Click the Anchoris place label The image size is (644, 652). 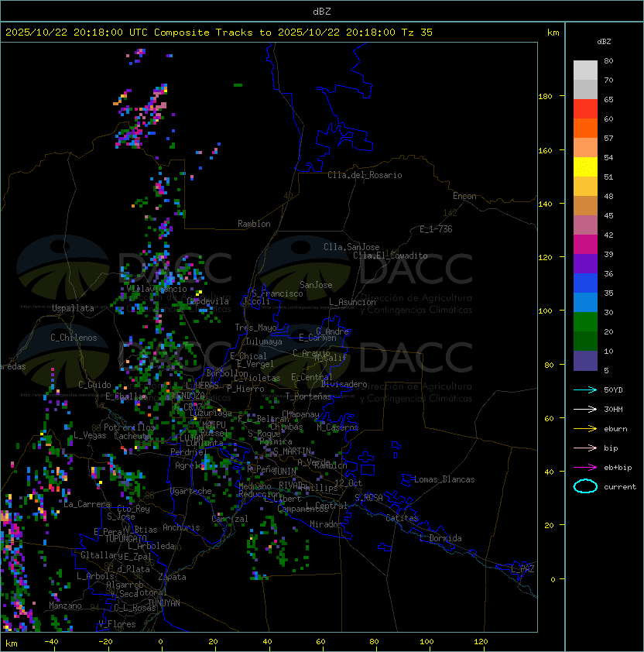tap(181, 527)
